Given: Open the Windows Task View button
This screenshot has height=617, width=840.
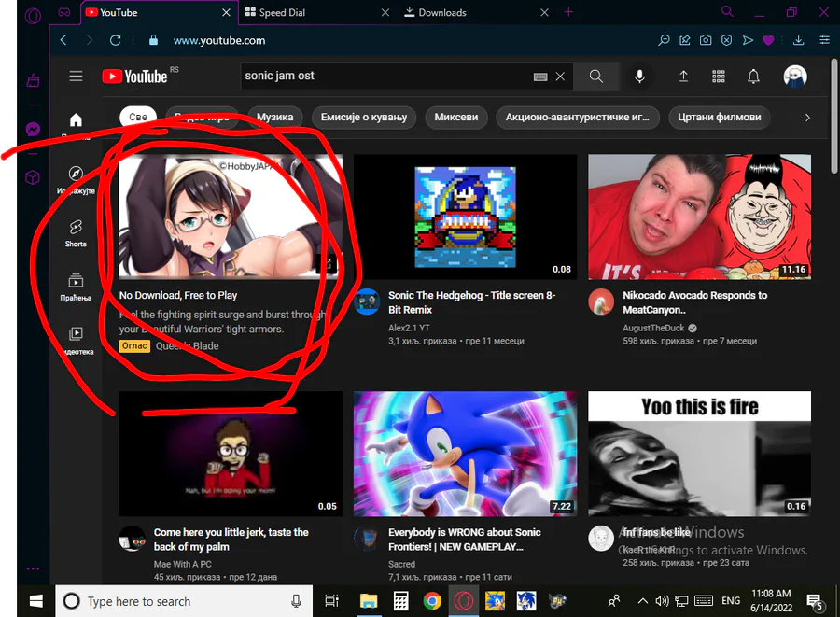Looking at the screenshot, I should pyautogui.click(x=332, y=601).
